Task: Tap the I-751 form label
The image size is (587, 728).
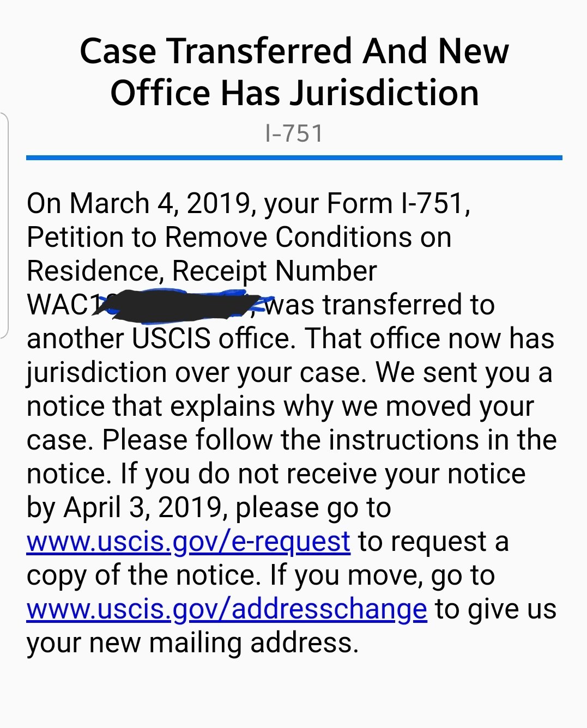Action: point(294,134)
